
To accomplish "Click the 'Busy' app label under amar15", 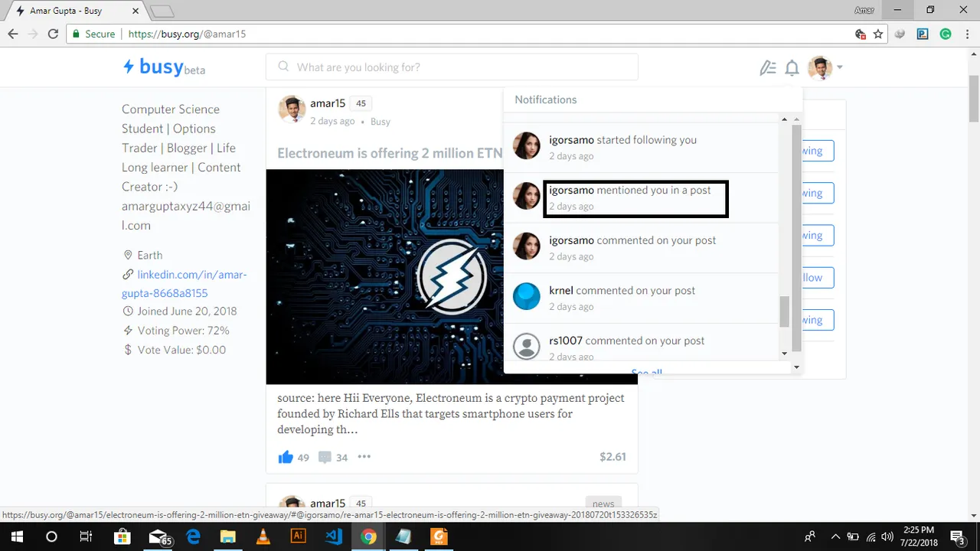I will click(x=381, y=122).
